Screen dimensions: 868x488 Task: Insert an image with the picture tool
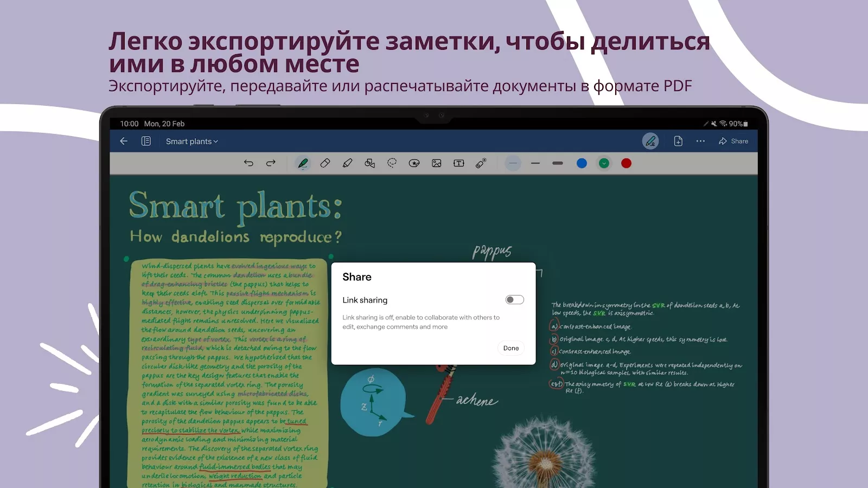tap(437, 163)
